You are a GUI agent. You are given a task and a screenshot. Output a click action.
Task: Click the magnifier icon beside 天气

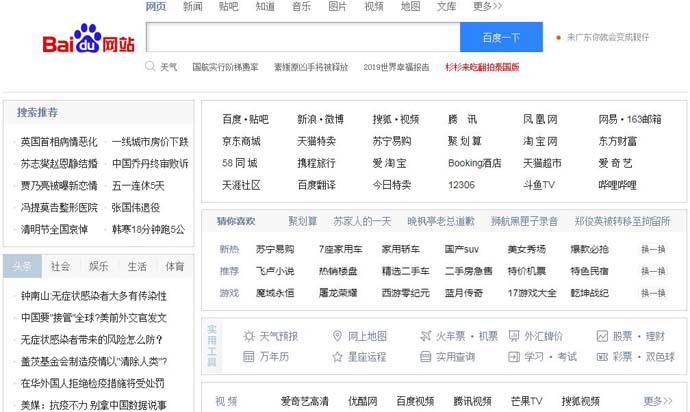pyautogui.click(x=150, y=66)
